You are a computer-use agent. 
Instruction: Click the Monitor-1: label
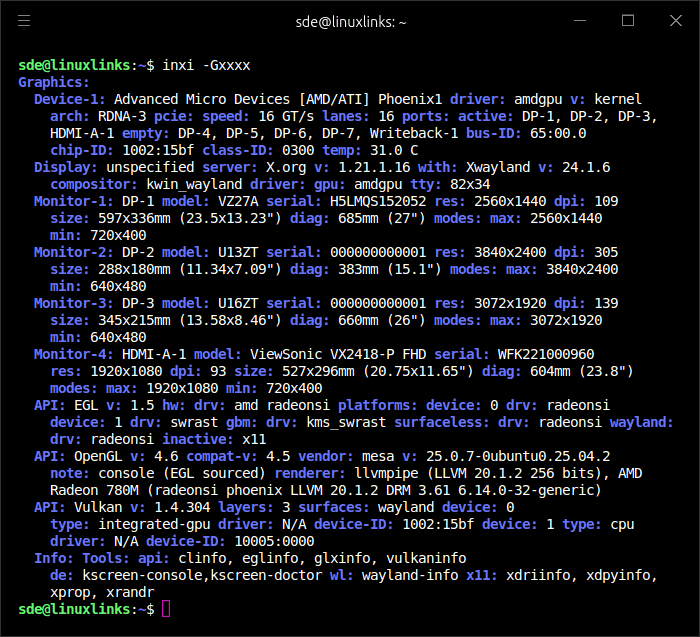coord(74,201)
